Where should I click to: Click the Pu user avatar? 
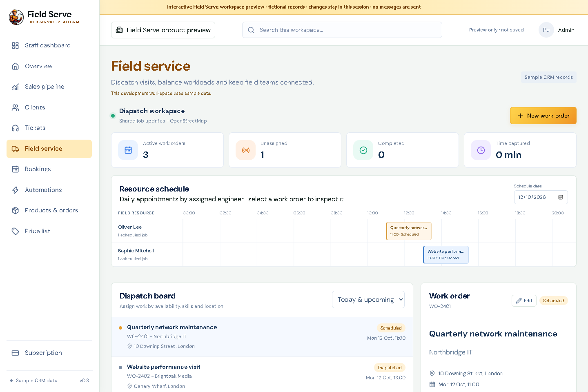[546, 30]
